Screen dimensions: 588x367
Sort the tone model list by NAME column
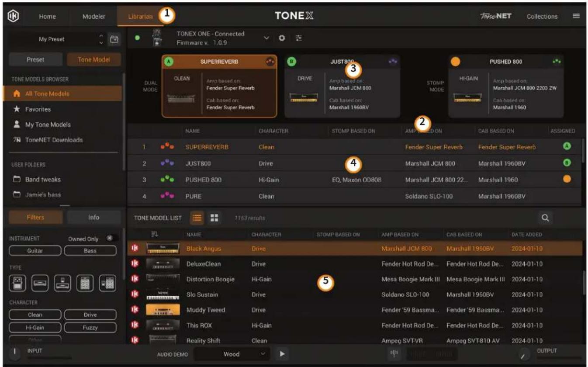coord(194,235)
